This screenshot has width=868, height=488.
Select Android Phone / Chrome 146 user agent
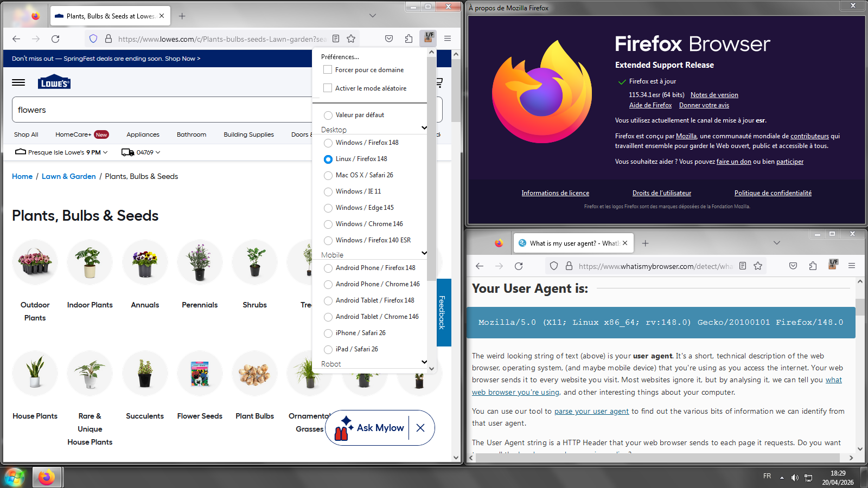pos(328,284)
